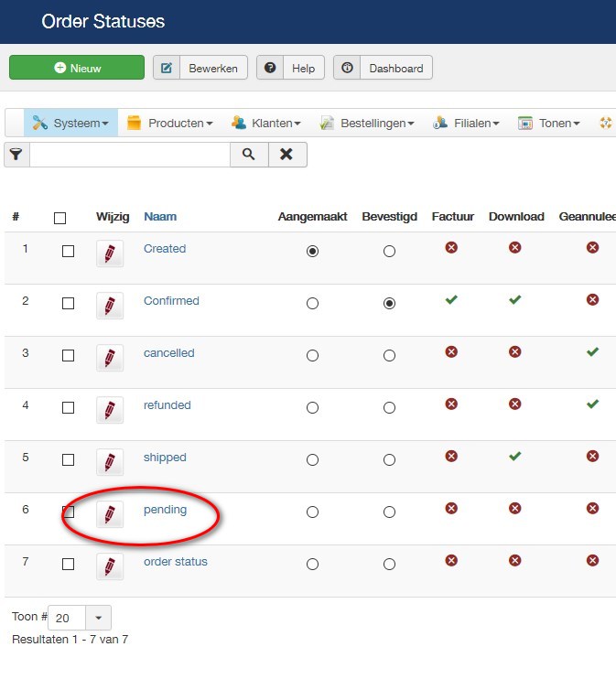
Task: Tick the checkbox for shipped row
Action: coord(68,460)
